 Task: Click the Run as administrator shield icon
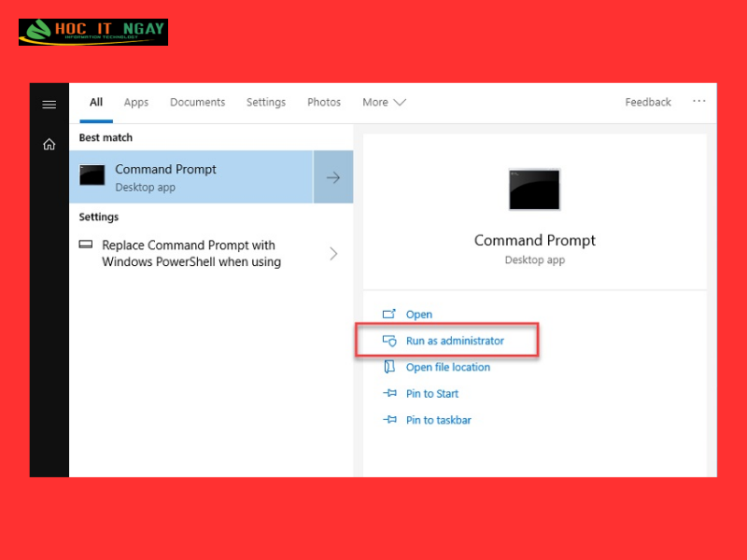pyautogui.click(x=389, y=341)
